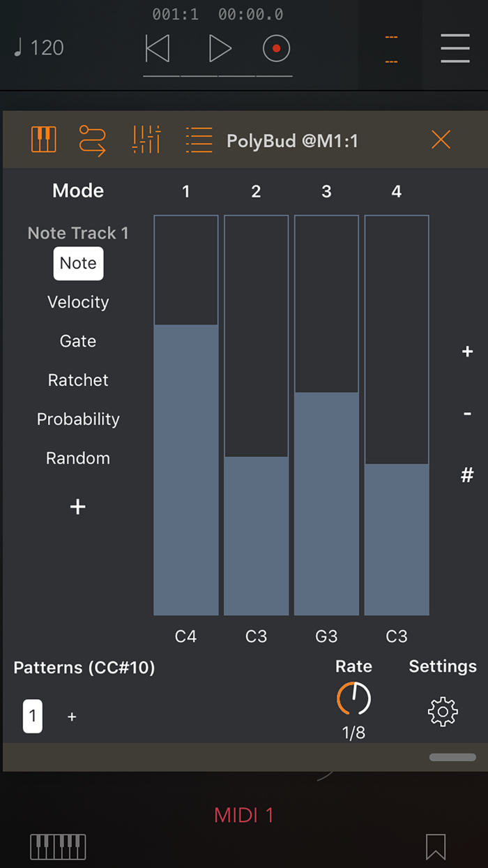Adjust the Rate knob
This screenshot has height=868, width=488.
pos(353,698)
